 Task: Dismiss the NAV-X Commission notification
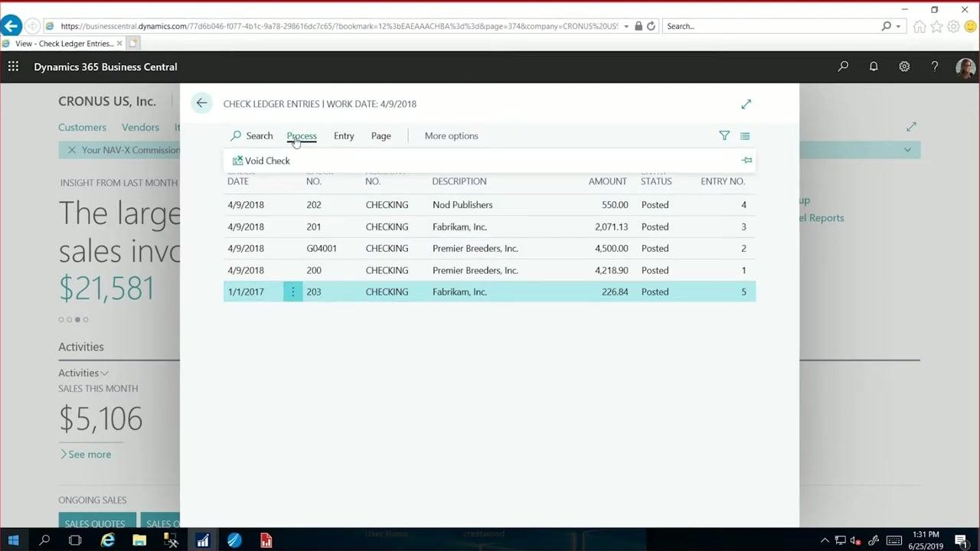[x=72, y=150]
